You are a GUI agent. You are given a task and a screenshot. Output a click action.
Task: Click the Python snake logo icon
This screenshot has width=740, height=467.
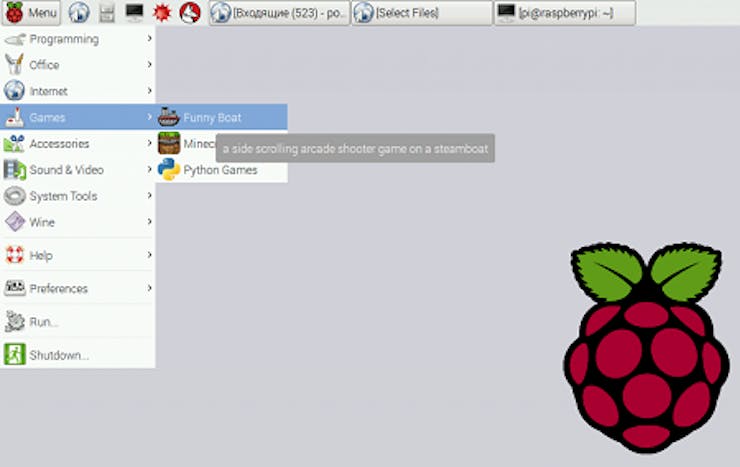pyautogui.click(x=169, y=169)
